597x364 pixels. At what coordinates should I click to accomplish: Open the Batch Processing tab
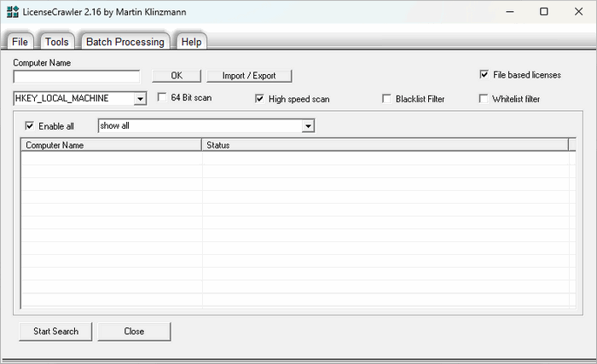pos(125,42)
